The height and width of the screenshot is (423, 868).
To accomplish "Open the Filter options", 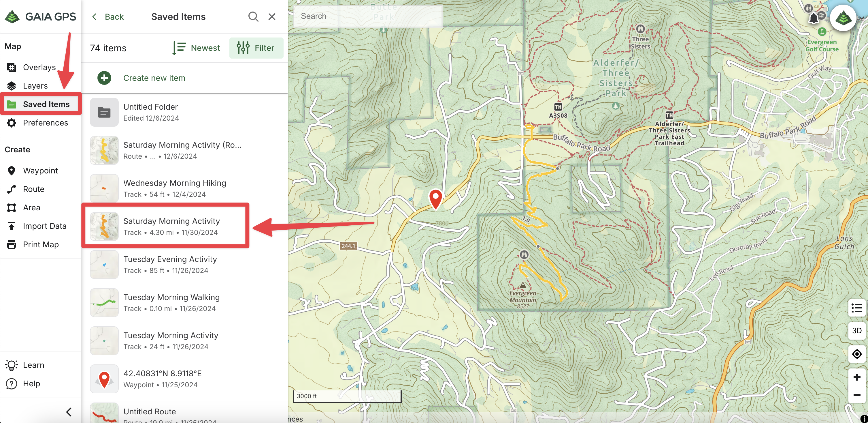I will coord(256,48).
